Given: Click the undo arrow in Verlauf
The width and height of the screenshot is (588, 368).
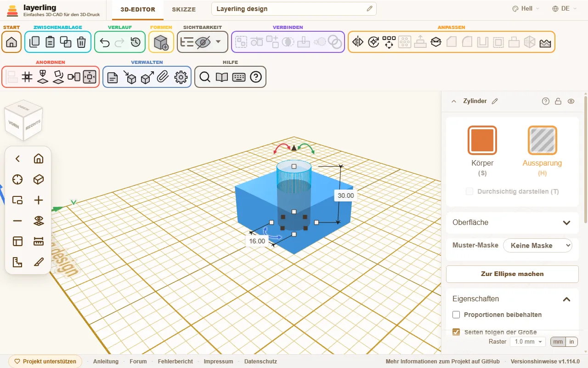Looking at the screenshot, I should [105, 42].
